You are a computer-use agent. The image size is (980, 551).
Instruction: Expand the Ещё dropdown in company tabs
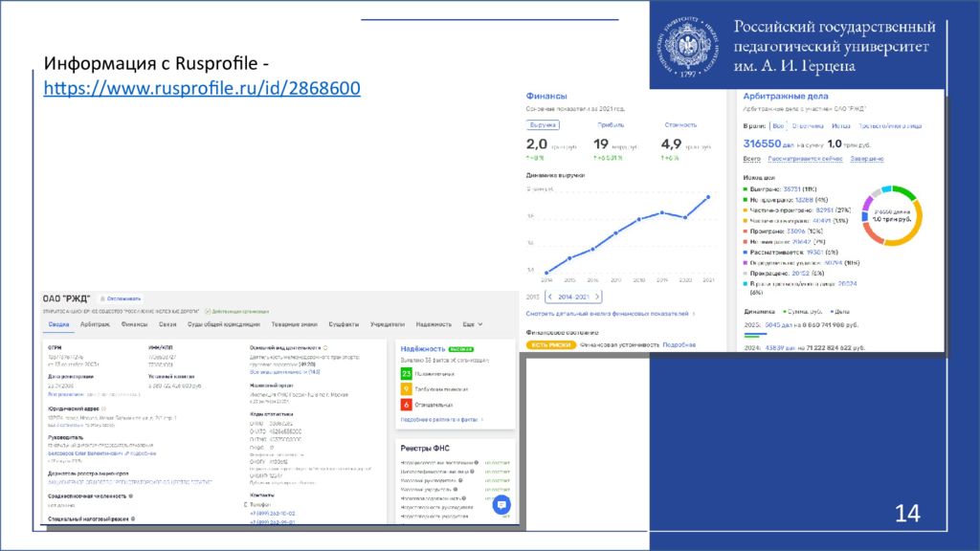pos(473,324)
